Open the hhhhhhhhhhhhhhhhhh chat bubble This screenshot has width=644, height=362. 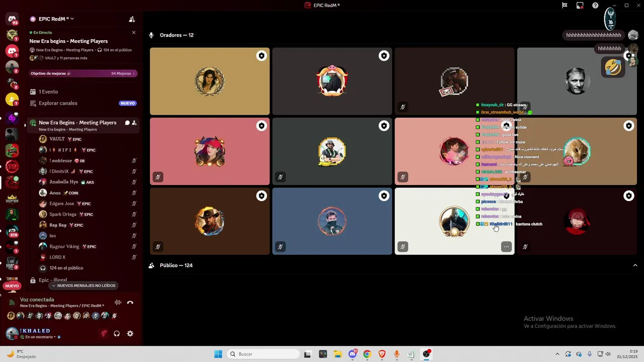coord(594,35)
